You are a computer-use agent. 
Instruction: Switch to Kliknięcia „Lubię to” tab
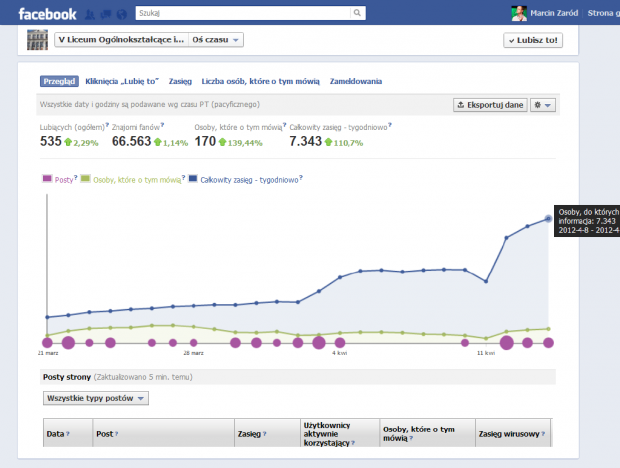point(122,81)
